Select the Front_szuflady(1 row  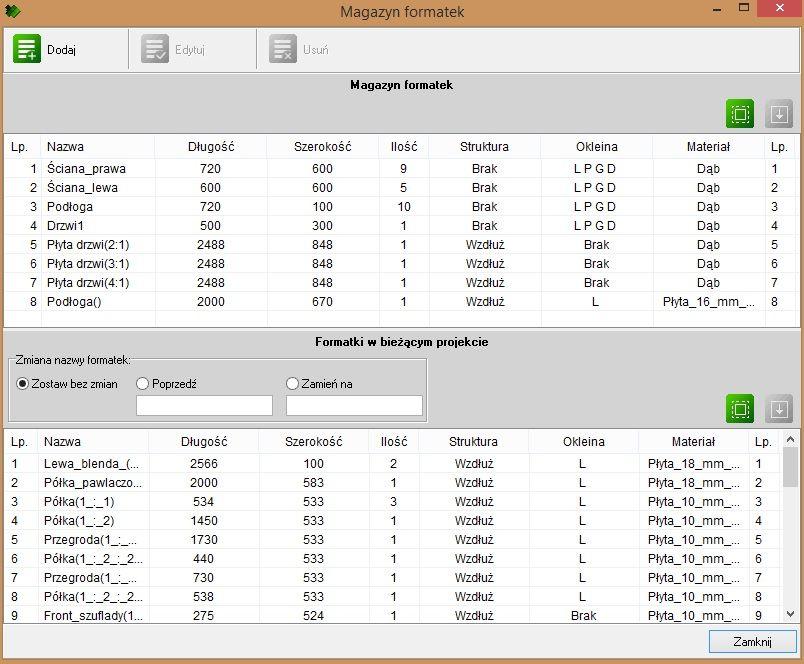[x=394, y=615]
